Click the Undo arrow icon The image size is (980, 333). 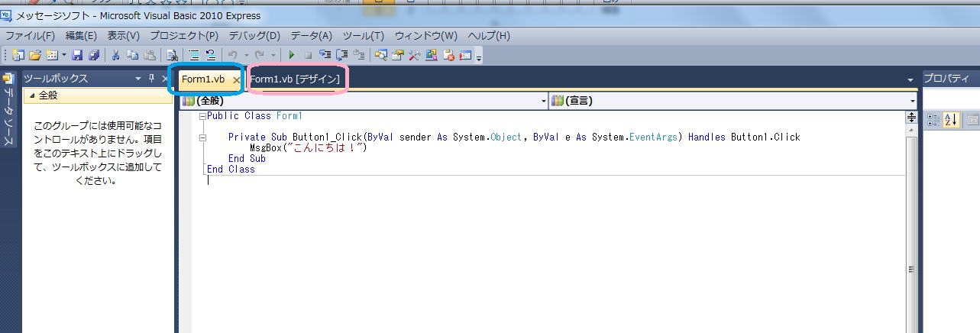[233, 55]
